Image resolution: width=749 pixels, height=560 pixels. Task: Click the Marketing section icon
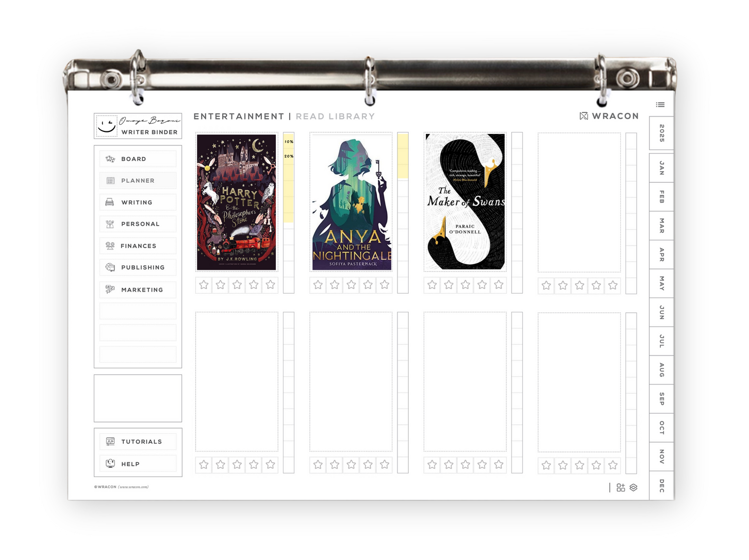coord(110,290)
